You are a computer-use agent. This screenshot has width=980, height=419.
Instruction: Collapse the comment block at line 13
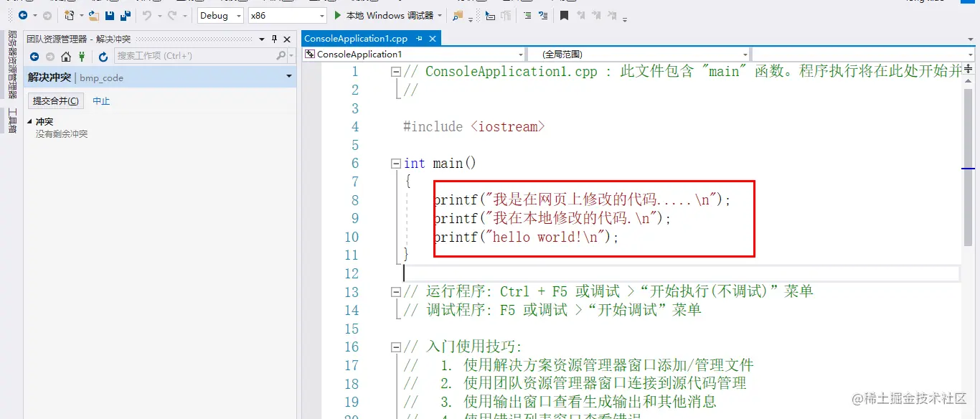395,292
